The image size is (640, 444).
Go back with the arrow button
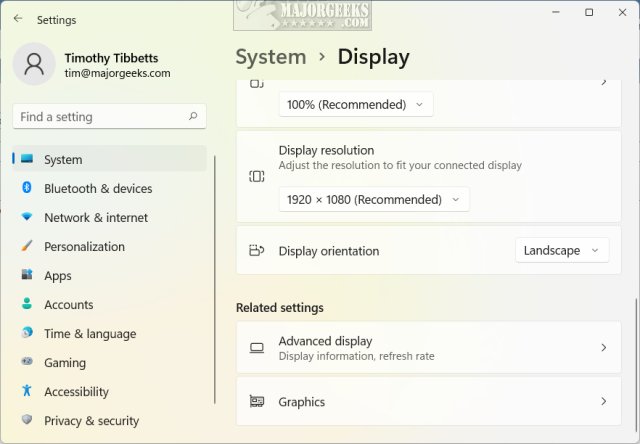point(18,19)
